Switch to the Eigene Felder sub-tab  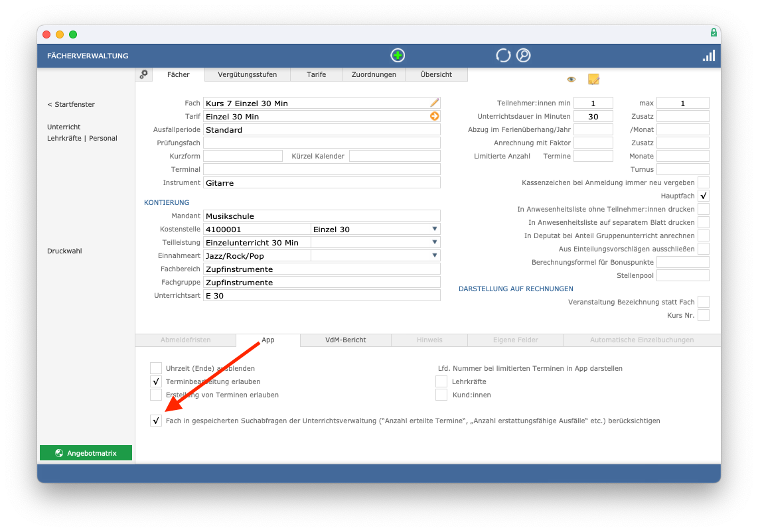point(515,340)
